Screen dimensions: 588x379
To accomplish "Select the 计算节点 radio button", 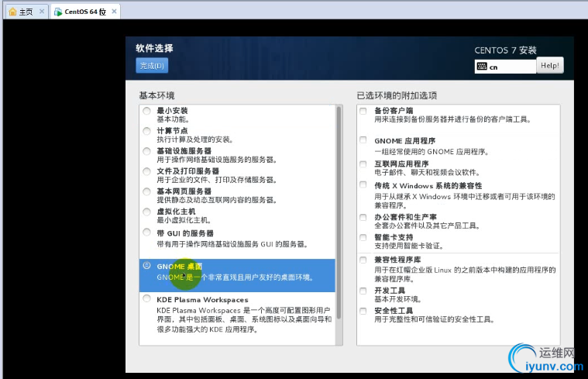I will coord(146,131).
